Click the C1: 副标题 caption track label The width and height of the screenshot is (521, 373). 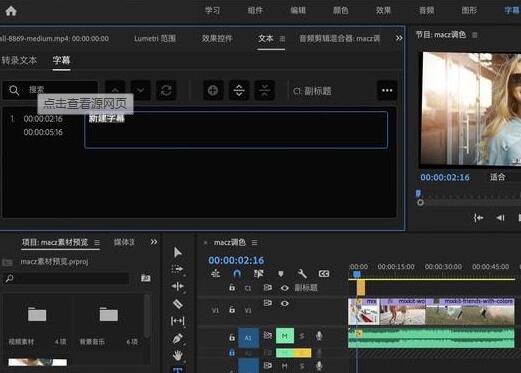coord(312,91)
